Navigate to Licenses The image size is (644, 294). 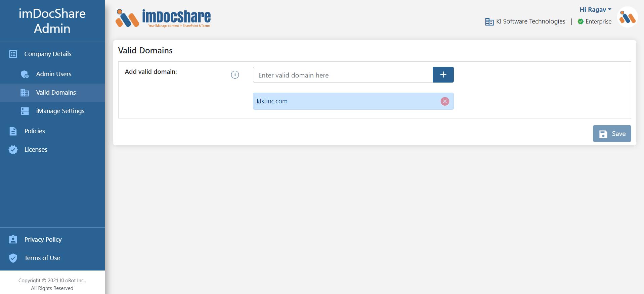(x=52, y=150)
